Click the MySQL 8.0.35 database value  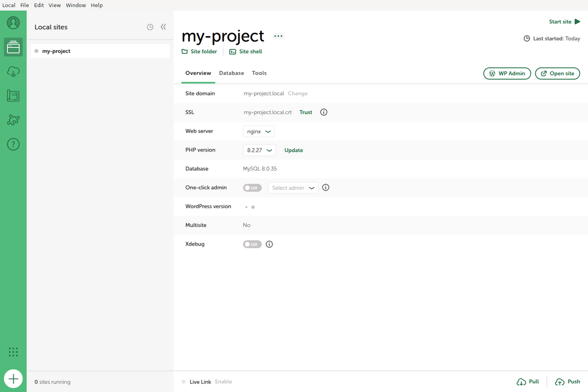pos(260,169)
